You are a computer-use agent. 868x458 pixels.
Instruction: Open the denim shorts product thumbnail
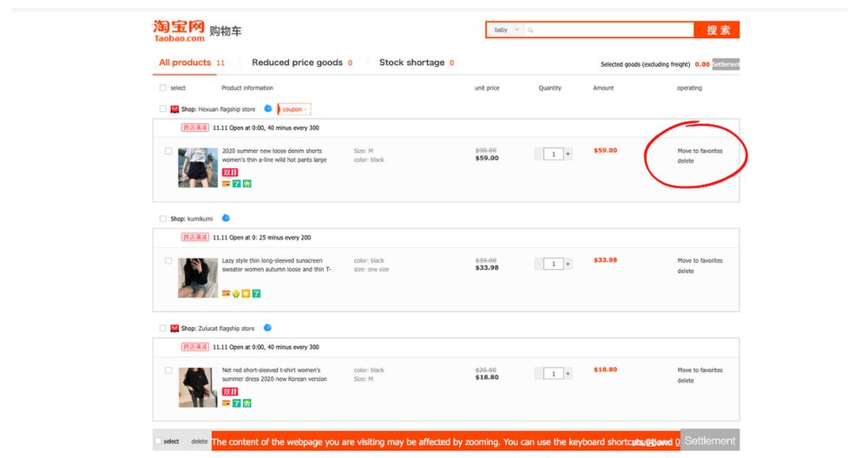coord(198,167)
